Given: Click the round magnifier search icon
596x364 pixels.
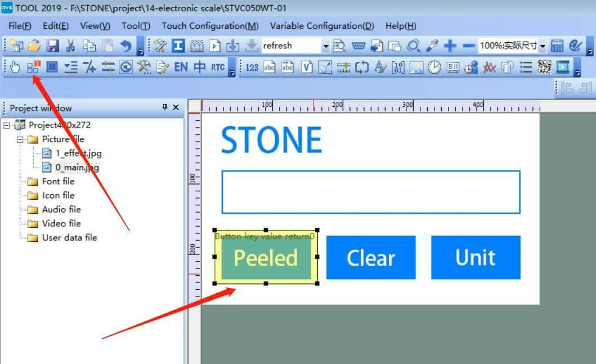Looking at the screenshot, I should tap(413, 46).
